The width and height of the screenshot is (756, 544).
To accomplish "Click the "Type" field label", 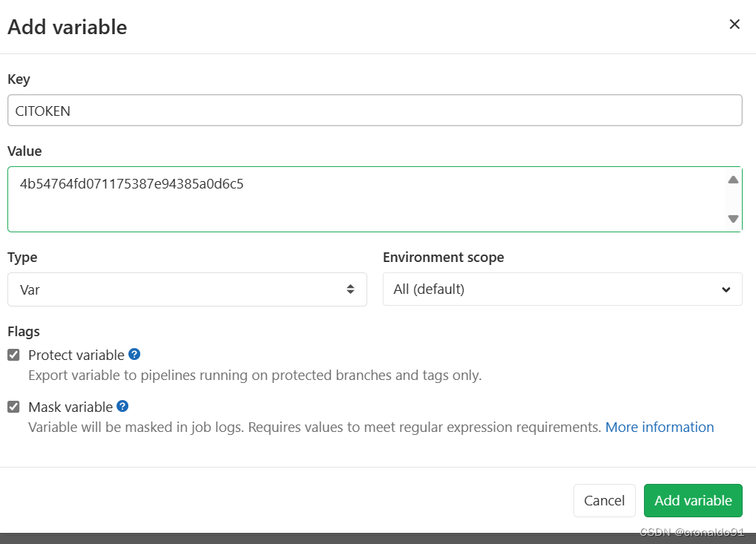I will 22,258.
